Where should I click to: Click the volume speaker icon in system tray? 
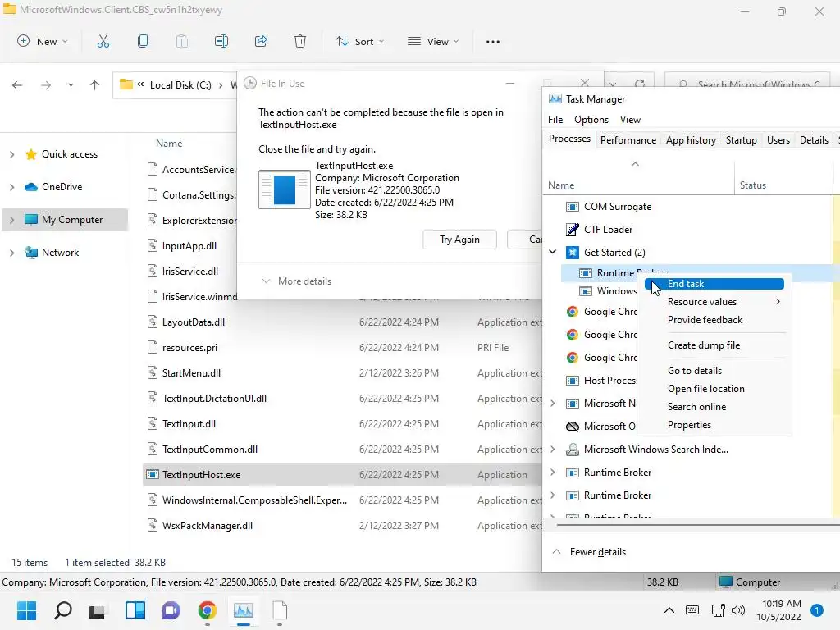point(737,610)
